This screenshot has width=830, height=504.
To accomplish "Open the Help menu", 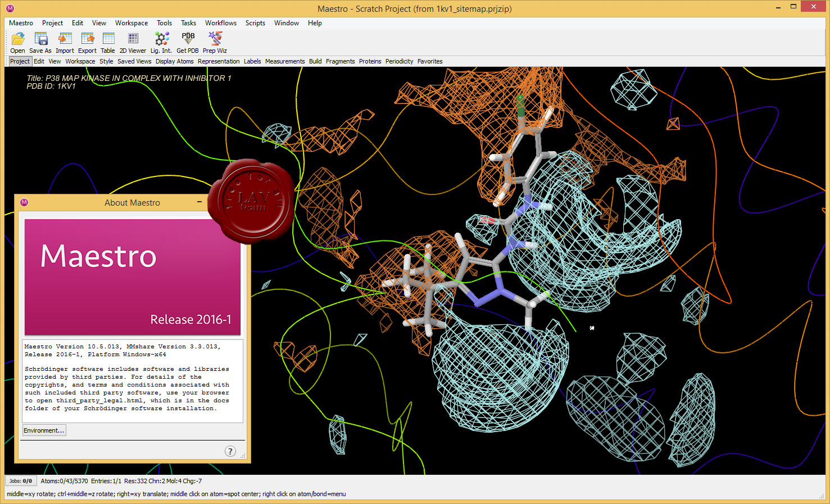I will pos(315,23).
